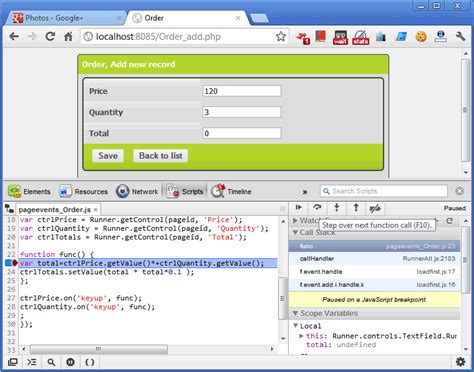The image size is (474, 372).
Task: Show the scripts navigator icon
Action: tap(9, 209)
